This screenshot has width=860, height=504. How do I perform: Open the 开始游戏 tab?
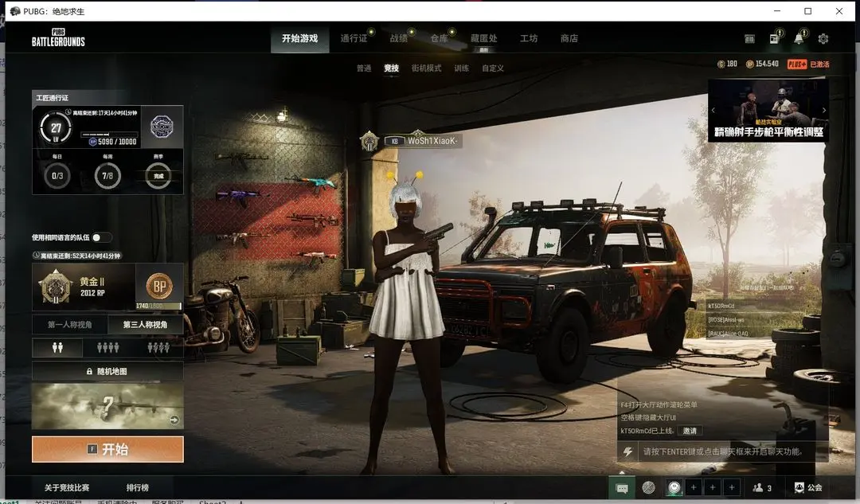(300, 38)
